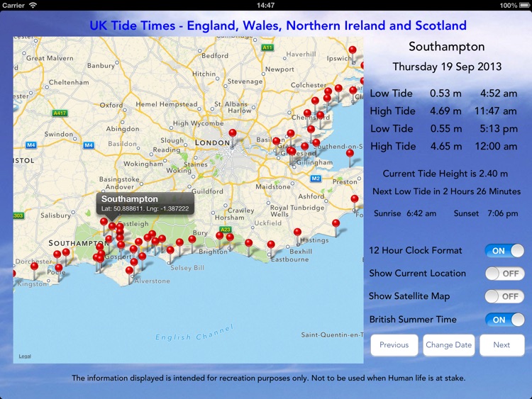
Task: Enable Show Satellite Map switch
Action: tap(504, 297)
